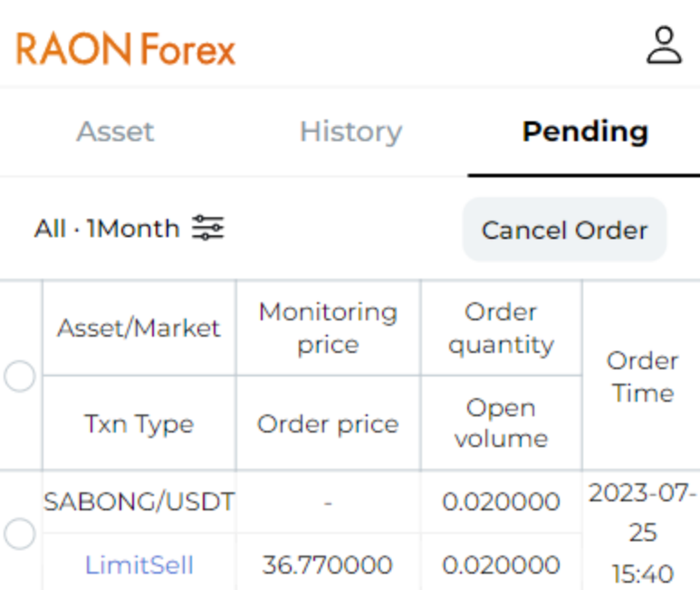
Task: Click the LimitSell transaction type link
Action: [139, 566]
